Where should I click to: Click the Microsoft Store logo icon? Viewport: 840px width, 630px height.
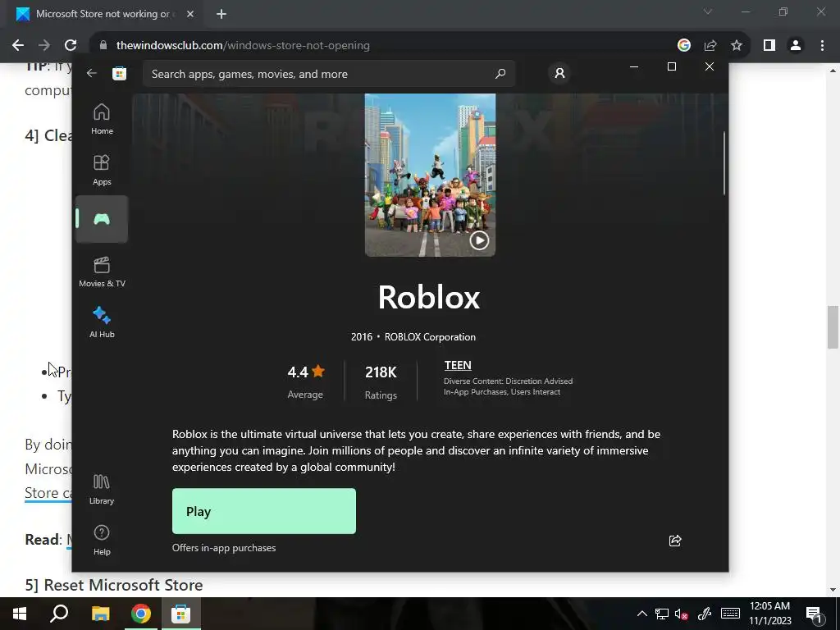click(119, 73)
